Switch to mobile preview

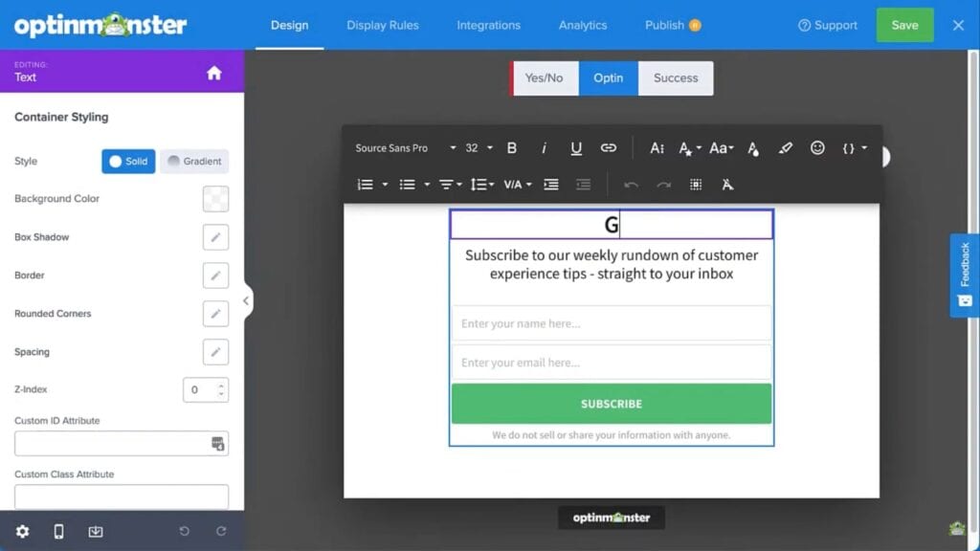point(58,531)
